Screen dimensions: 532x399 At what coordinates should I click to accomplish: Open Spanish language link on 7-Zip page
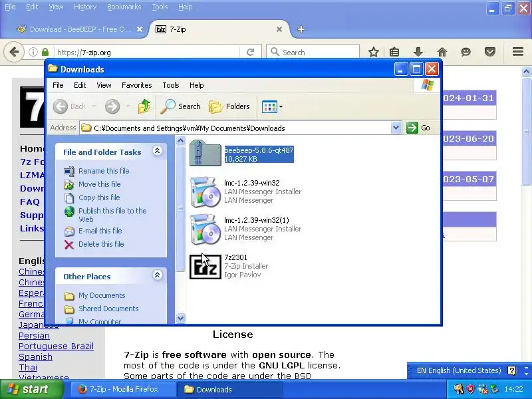35,357
